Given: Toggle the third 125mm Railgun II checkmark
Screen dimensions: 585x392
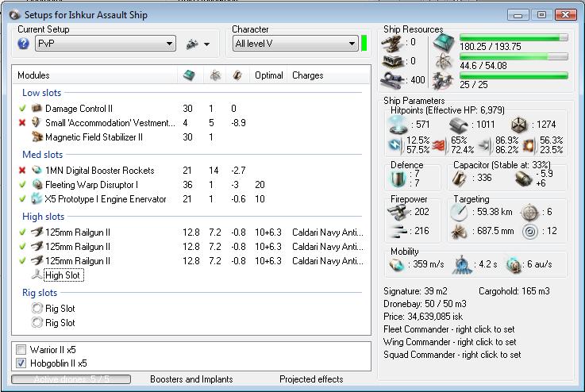Looking at the screenshot, I should click(x=22, y=260).
